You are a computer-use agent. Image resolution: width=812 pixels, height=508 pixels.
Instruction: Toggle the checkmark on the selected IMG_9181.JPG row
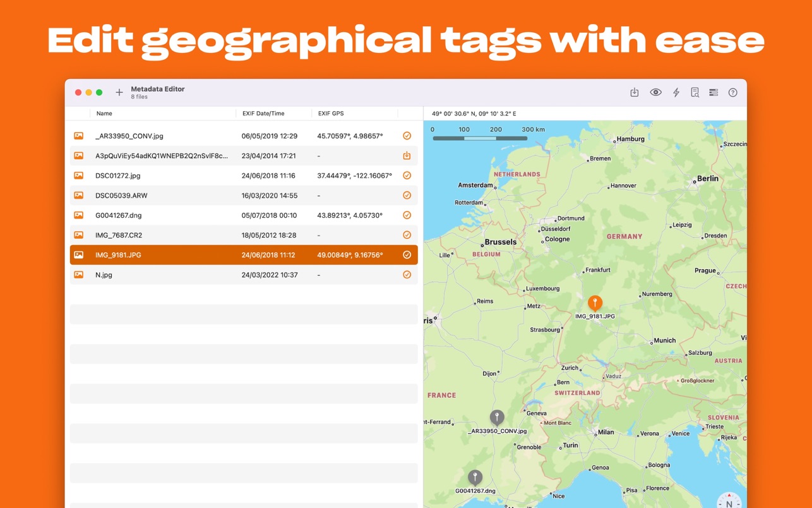[407, 255]
